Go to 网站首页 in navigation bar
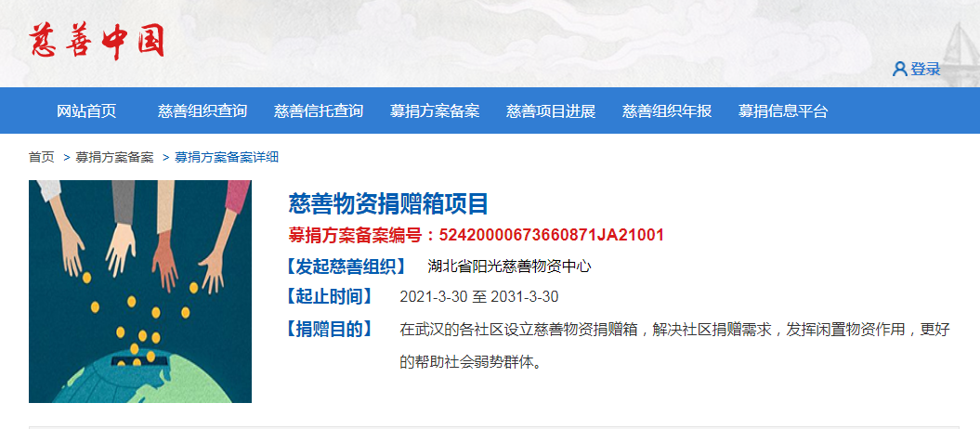 pyautogui.click(x=86, y=111)
